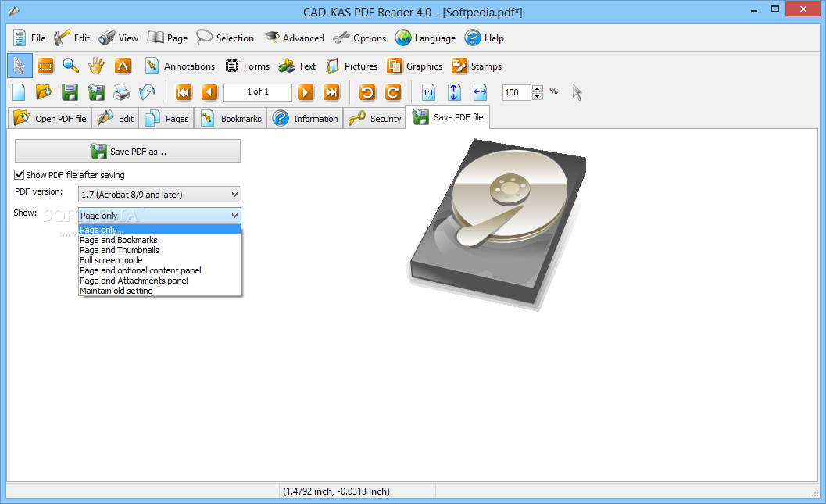Open Stamps toolbar item
The width and height of the screenshot is (826, 504).
(476, 66)
